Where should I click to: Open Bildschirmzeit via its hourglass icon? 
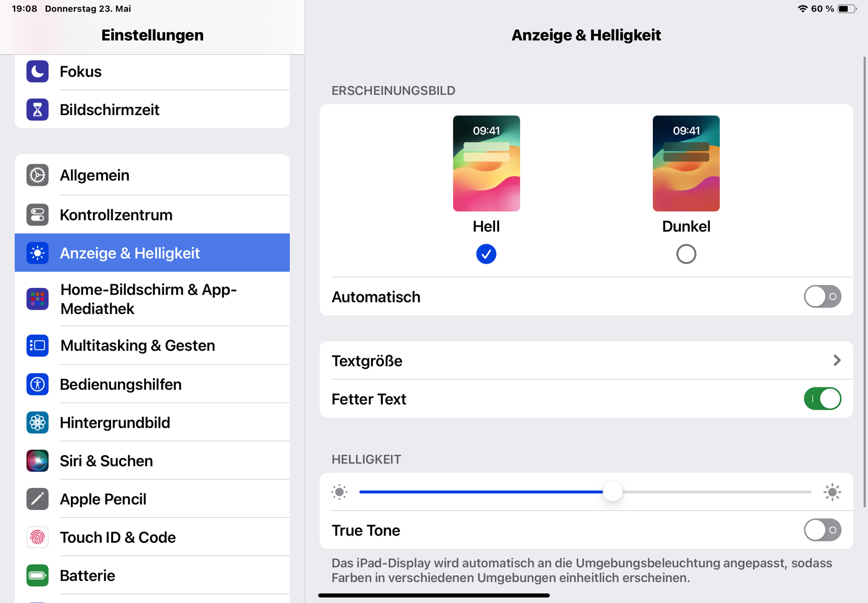(38, 110)
